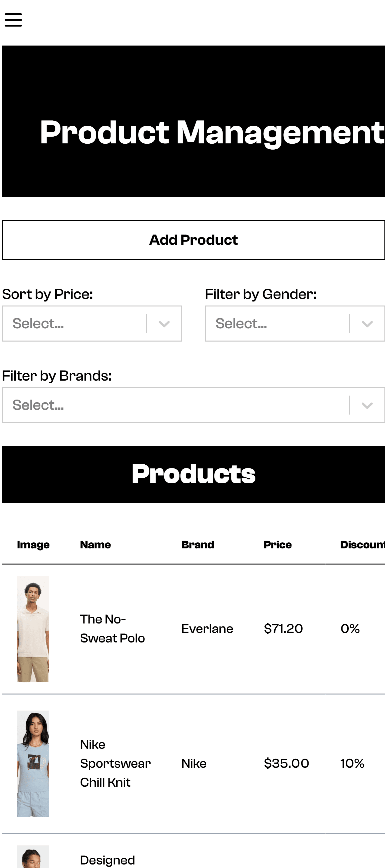
Task: Click the Nike Sportswear Chill Knit image
Action: [33, 764]
